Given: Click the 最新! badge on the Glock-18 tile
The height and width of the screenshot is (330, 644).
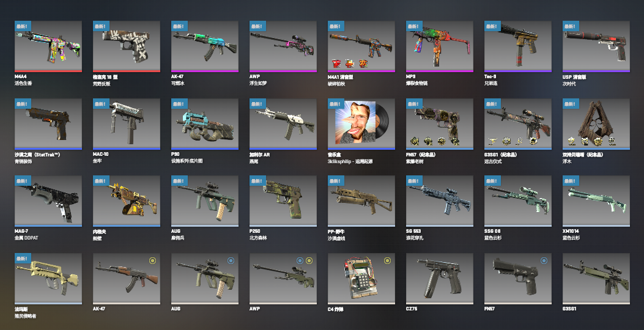Looking at the screenshot, I should (101, 26).
